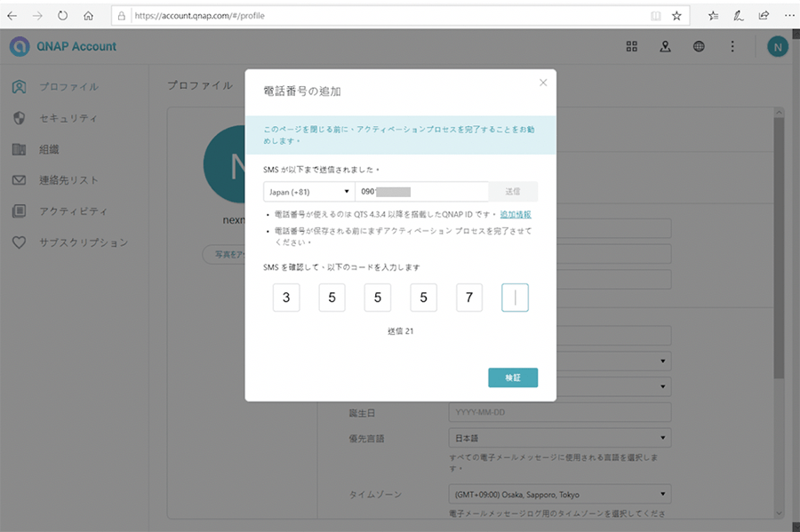The height and width of the screenshot is (532, 800).
Task: Open the three-dot QNAP header menu
Action: (732, 47)
